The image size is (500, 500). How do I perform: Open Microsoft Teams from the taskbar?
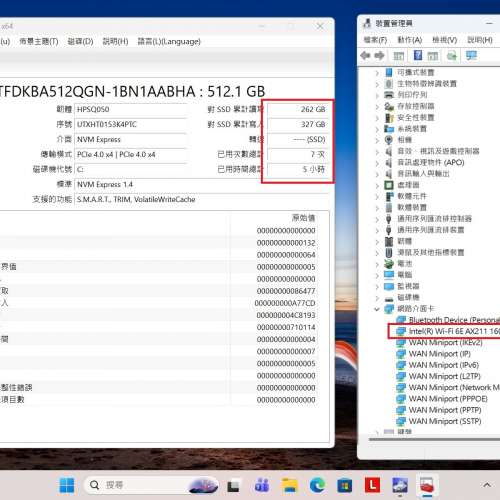(262, 485)
